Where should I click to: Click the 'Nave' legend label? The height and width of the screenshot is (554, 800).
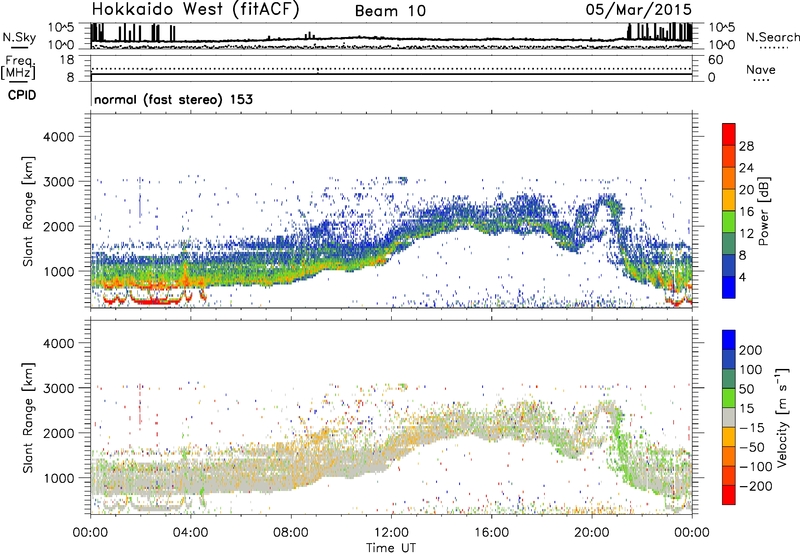(x=761, y=69)
